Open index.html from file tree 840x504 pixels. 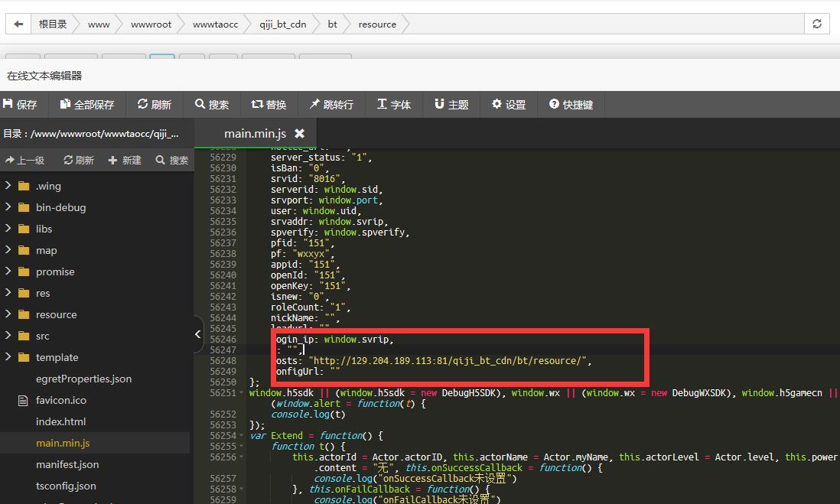coord(60,421)
